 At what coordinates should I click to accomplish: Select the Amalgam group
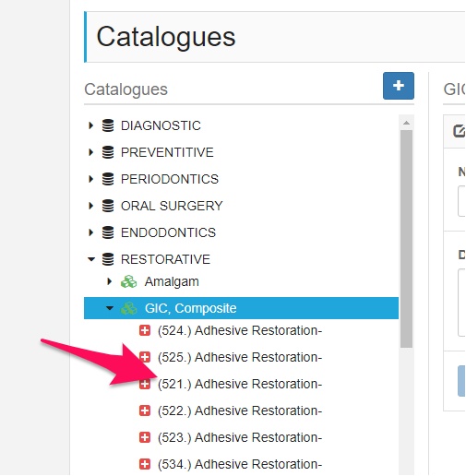tap(172, 281)
